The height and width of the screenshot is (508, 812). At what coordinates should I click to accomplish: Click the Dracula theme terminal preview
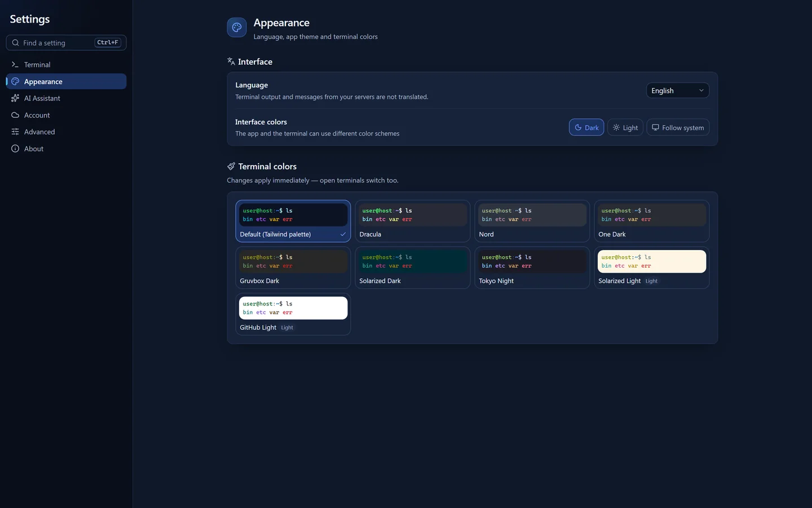click(x=413, y=215)
